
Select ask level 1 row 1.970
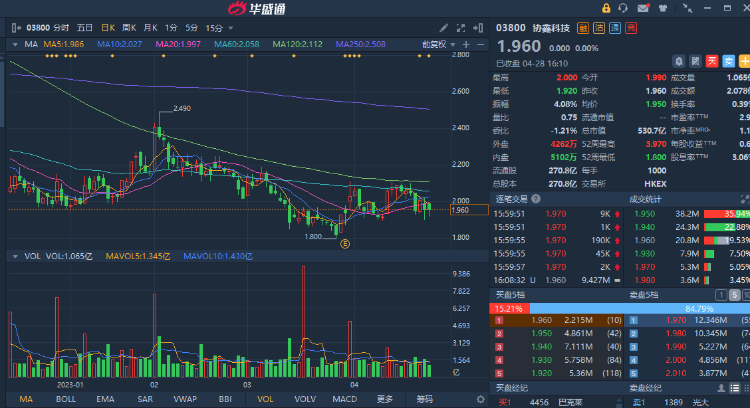coord(688,320)
